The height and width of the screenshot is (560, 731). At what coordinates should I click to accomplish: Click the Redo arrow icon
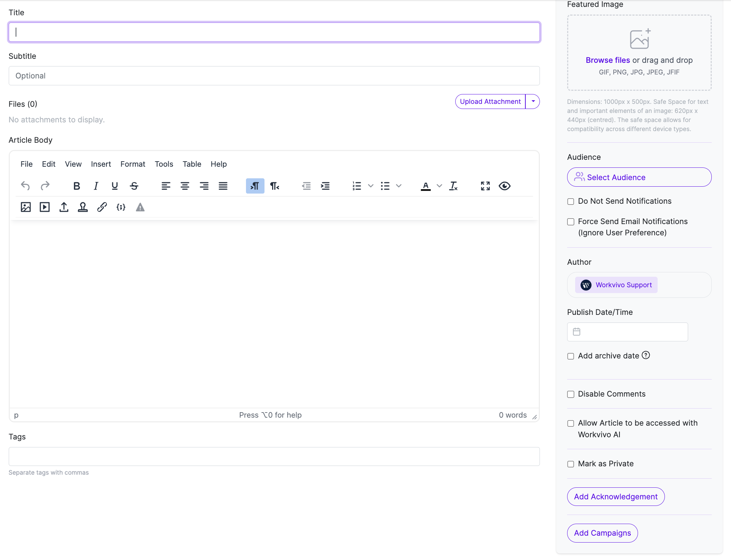pyautogui.click(x=45, y=186)
